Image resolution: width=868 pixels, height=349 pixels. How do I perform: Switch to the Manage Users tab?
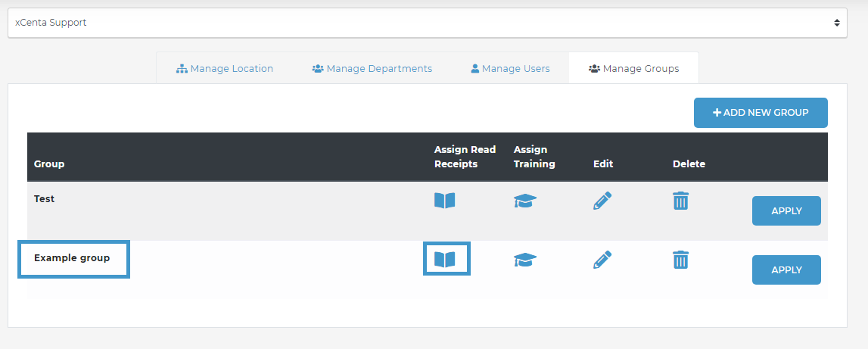click(x=510, y=69)
